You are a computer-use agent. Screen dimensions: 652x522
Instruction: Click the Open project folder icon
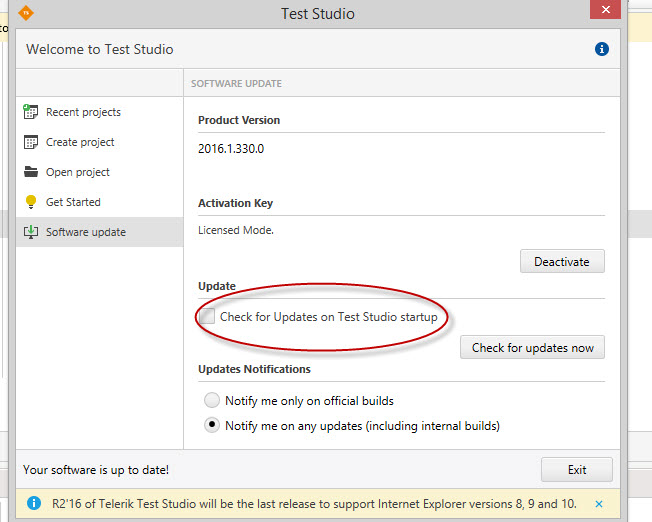[30, 172]
